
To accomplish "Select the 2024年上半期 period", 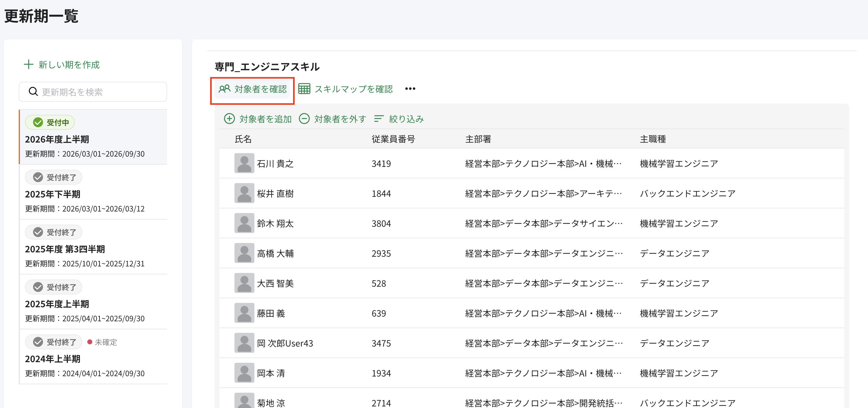I will 93,357.
